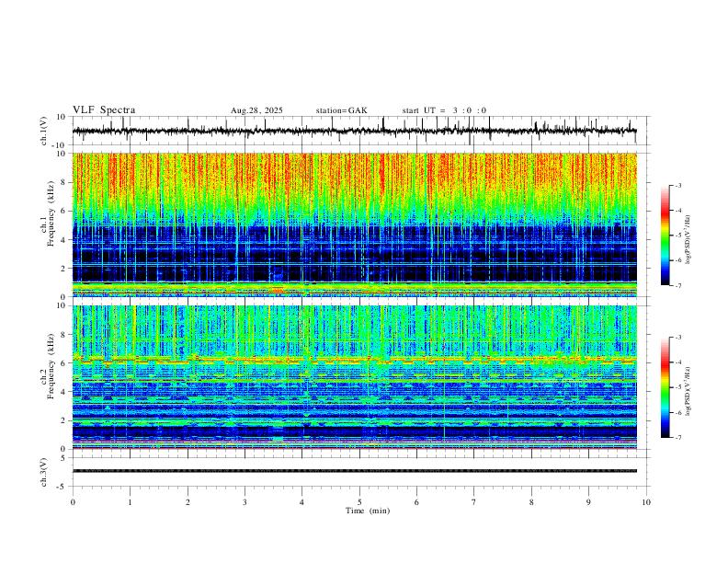Click the ch.2 color scale bar
Viewport: 728px width, 563px height.
(665, 387)
